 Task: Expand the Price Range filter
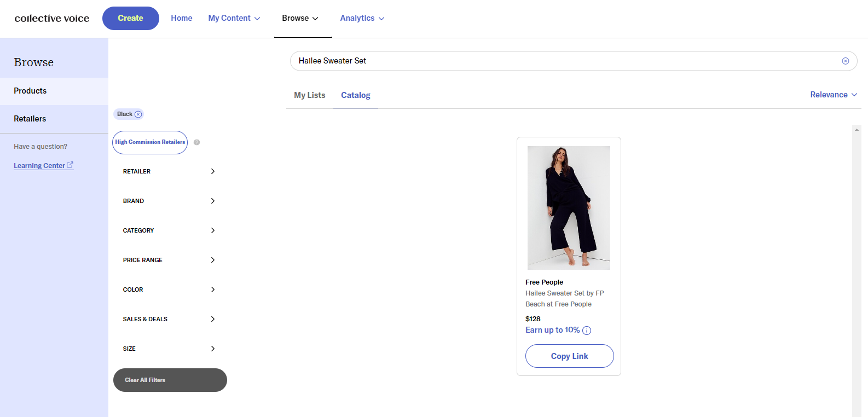[169, 260]
